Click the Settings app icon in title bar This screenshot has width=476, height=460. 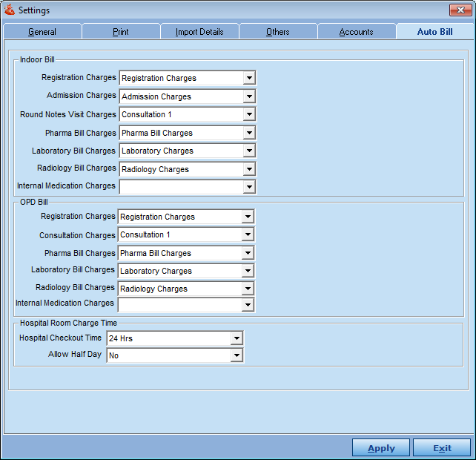tap(10, 10)
